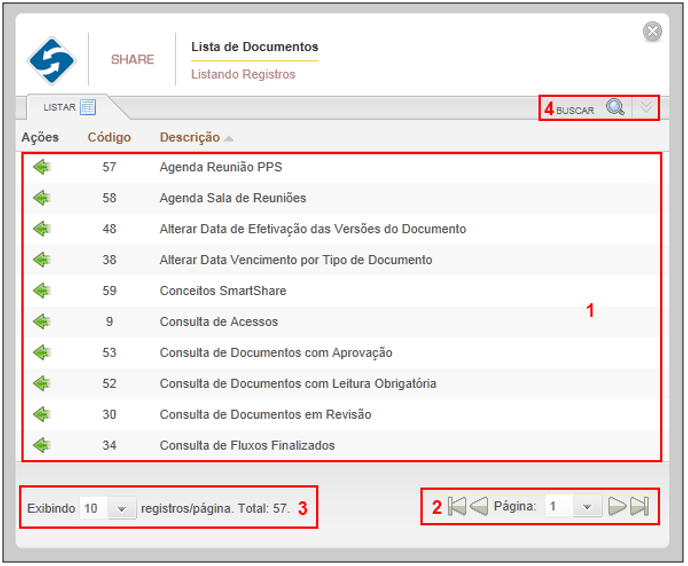Image resolution: width=688 pixels, height=566 pixels.
Task: Click green arrow for Consulta de Acessos
Action: (x=41, y=322)
